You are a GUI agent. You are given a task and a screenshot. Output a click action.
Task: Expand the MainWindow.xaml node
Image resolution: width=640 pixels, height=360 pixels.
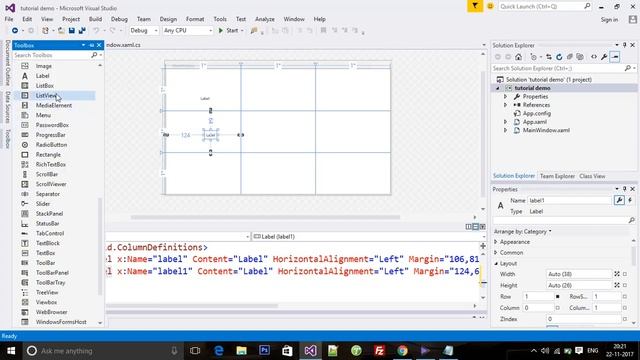click(x=505, y=131)
